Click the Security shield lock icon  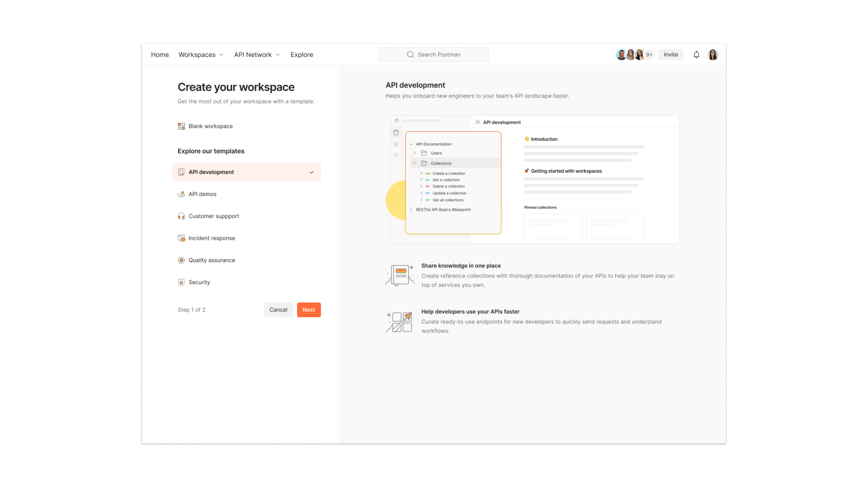(x=181, y=282)
